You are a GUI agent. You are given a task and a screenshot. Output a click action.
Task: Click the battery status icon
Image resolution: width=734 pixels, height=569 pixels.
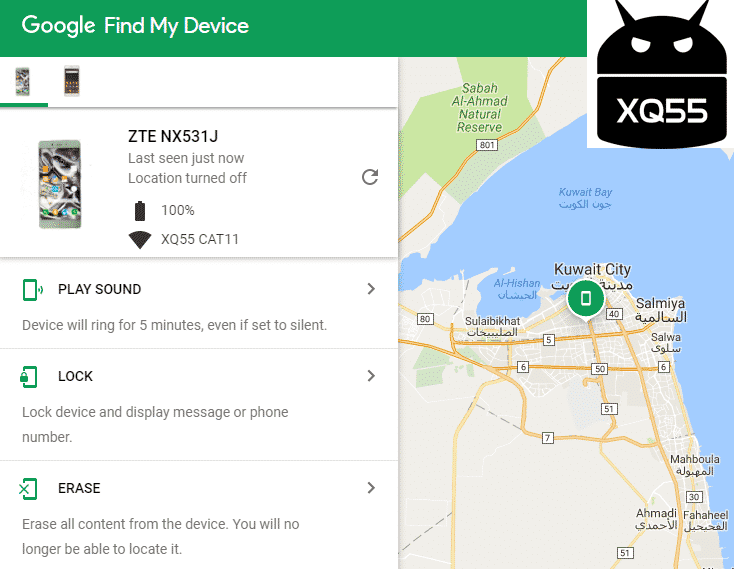tap(140, 211)
